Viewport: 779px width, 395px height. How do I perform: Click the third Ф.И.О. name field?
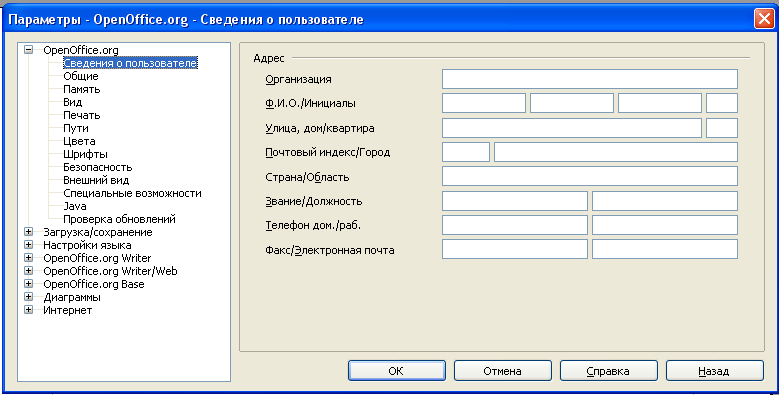pyautogui.click(x=660, y=103)
